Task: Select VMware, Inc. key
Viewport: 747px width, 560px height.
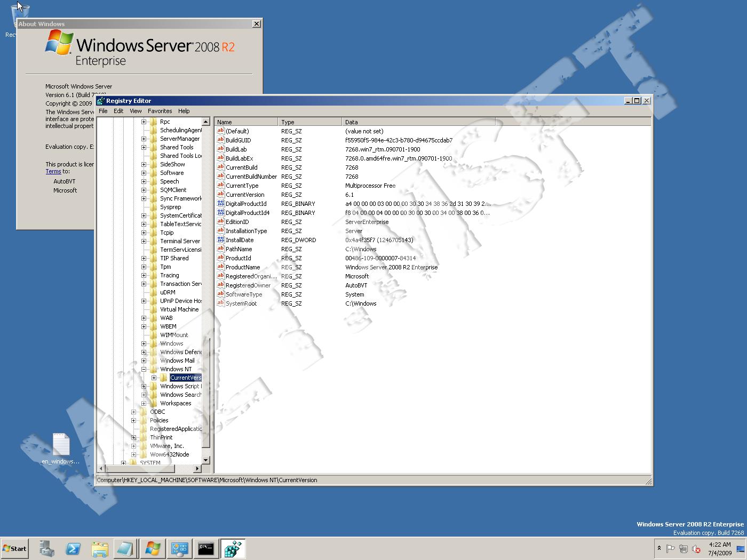Action: pyautogui.click(x=166, y=446)
